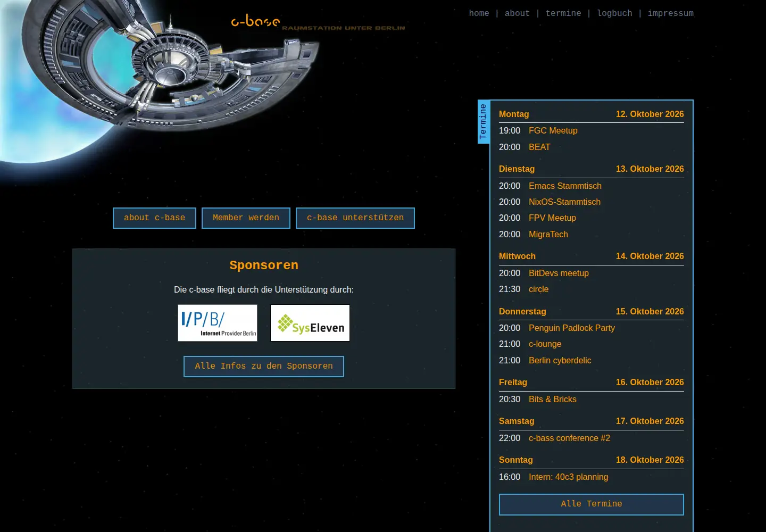Click the 'about c-base' button
766x532 pixels.
[154, 218]
